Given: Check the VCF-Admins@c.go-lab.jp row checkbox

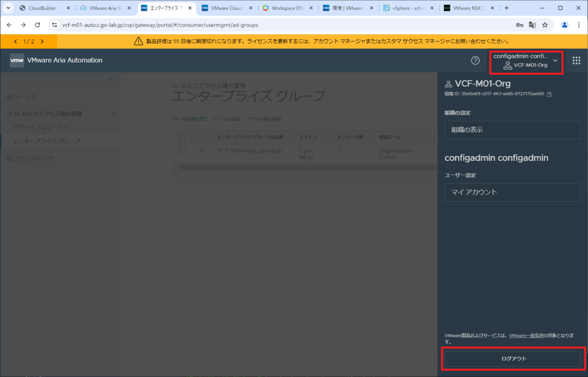Looking at the screenshot, I should (x=182, y=151).
